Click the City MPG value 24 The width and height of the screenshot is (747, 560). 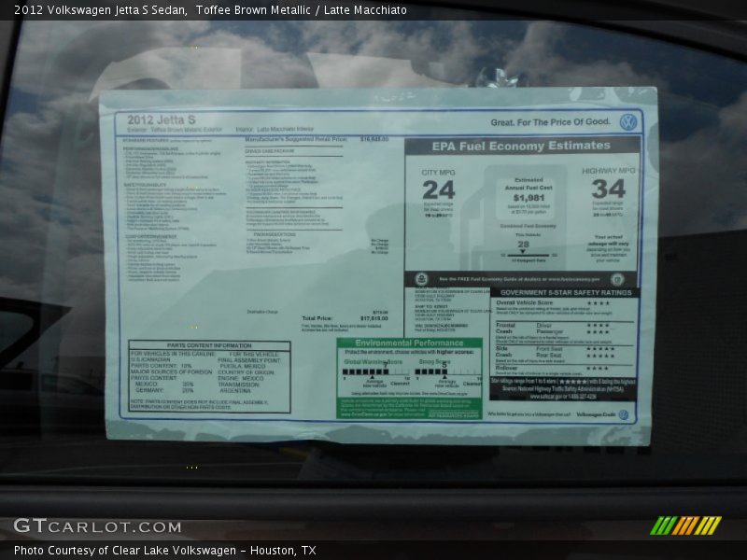pyautogui.click(x=438, y=190)
